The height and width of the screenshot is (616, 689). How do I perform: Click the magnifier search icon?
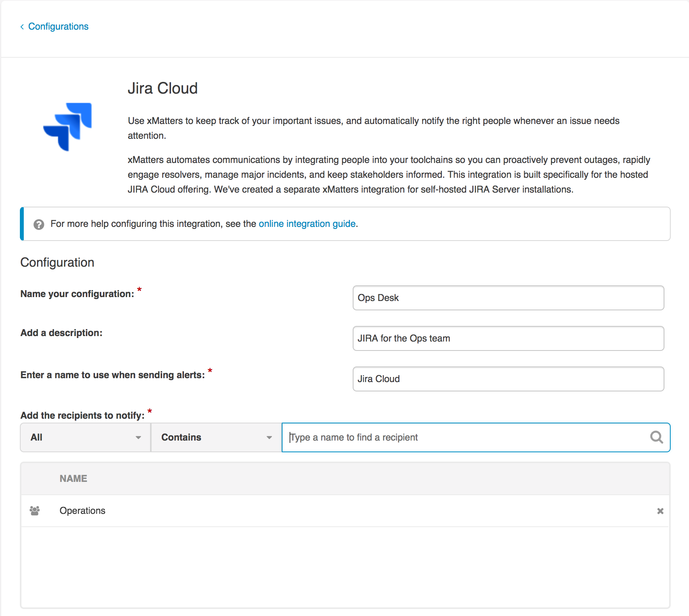(657, 437)
